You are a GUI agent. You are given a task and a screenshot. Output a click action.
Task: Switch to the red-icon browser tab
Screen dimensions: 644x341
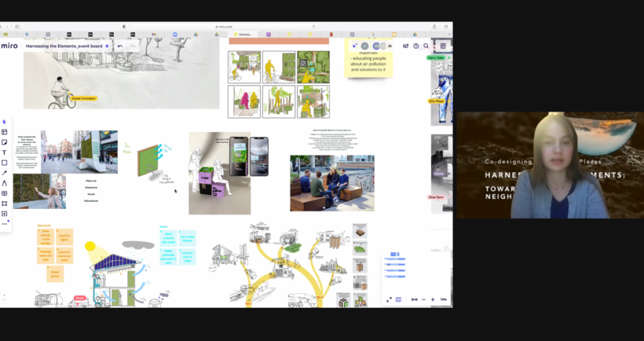[331, 35]
